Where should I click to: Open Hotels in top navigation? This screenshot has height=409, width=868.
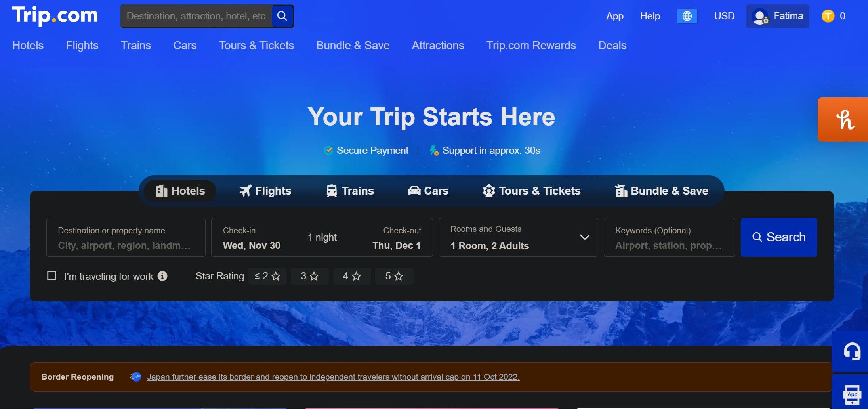[28, 46]
